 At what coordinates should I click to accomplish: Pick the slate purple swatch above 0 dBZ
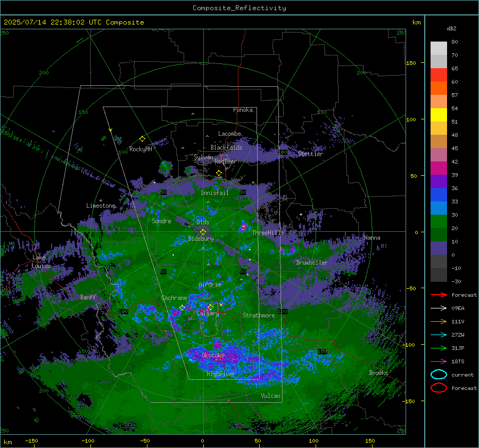coord(439,248)
